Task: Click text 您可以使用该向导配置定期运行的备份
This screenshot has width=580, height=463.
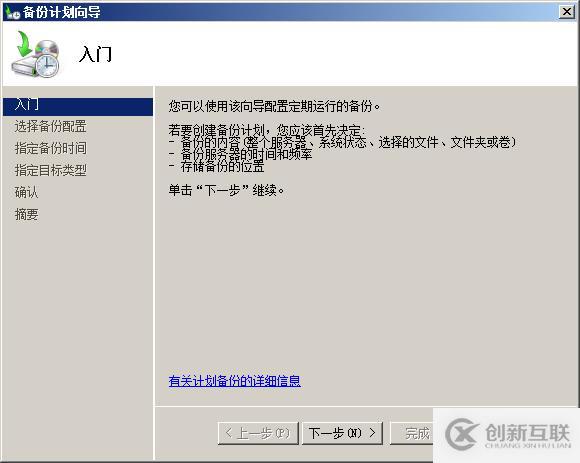Action: (x=274, y=107)
